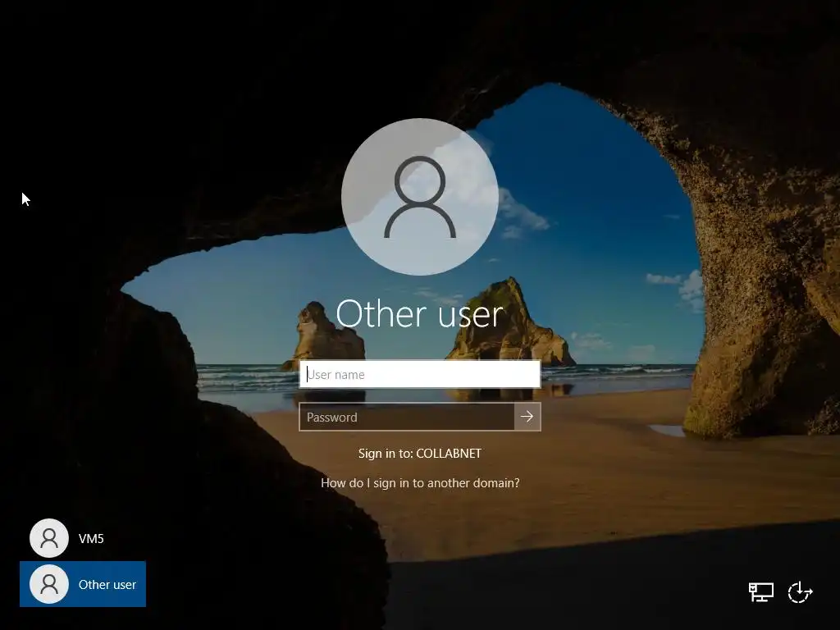Open the network connection icon
The image size is (840, 630).
pyautogui.click(x=760, y=592)
